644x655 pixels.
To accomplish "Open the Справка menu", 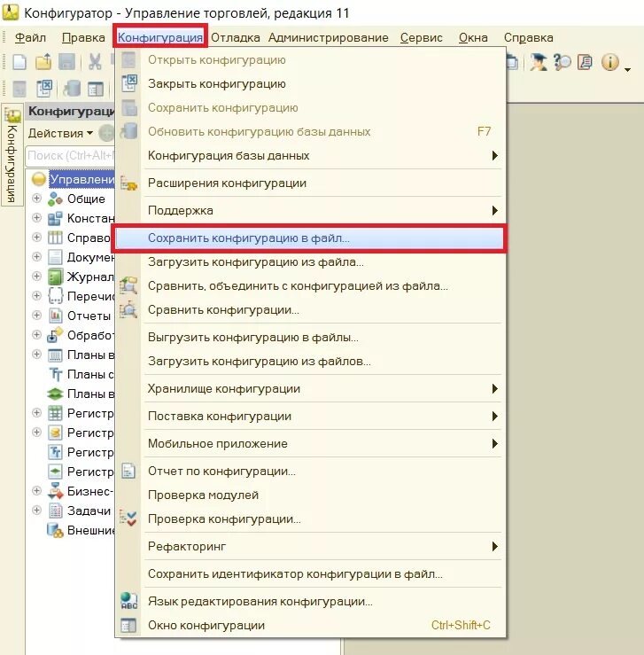I will tap(528, 37).
